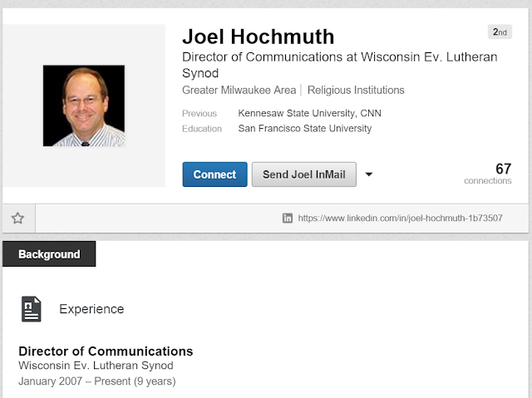This screenshot has width=532, height=398.
Task: Click the Religious Institutions industry link
Action: (356, 91)
